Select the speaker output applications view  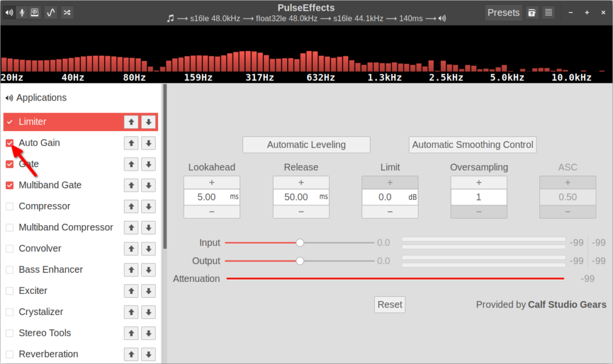click(x=8, y=12)
